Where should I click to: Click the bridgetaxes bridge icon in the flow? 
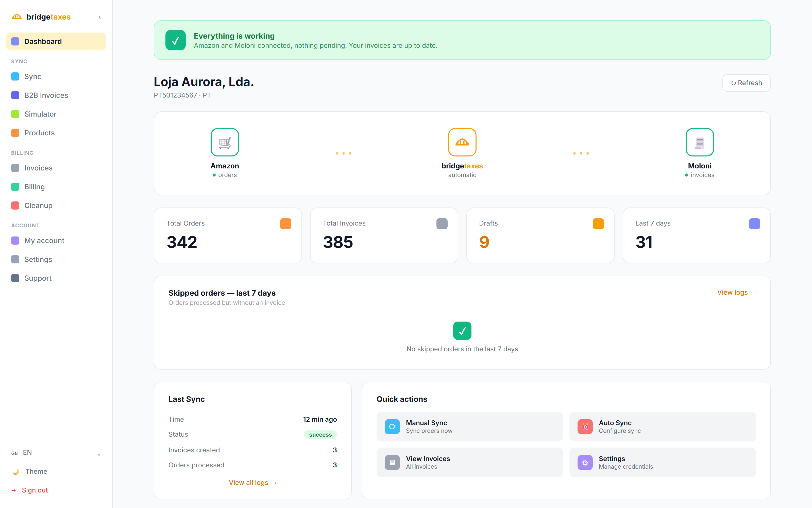coord(462,142)
